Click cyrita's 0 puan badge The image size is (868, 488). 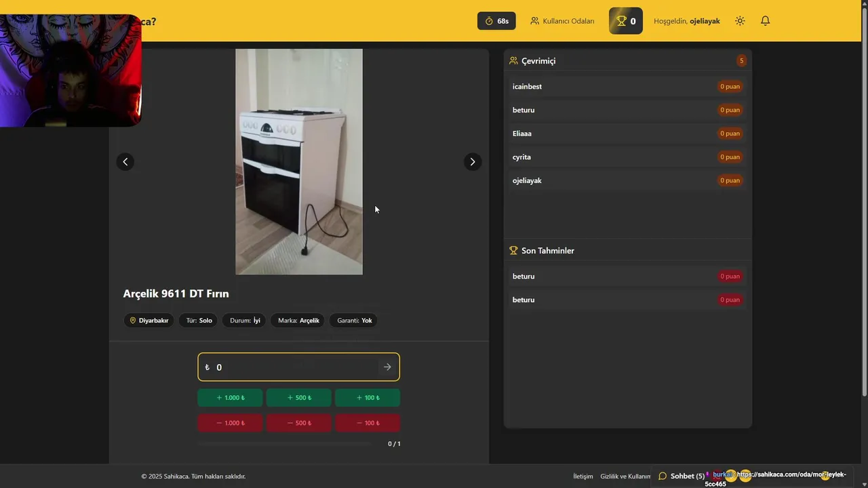[x=730, y=157]
